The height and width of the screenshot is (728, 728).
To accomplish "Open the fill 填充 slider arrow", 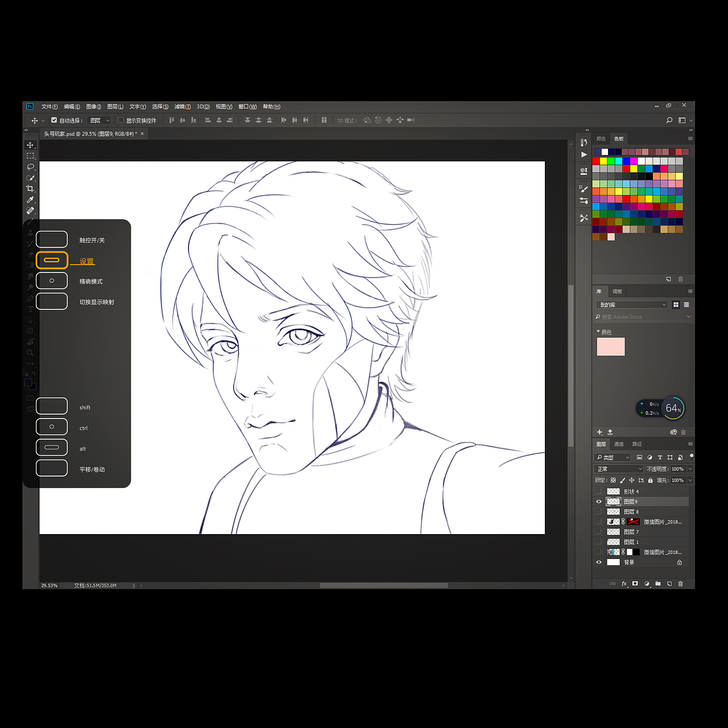I will tap(690, 480).
